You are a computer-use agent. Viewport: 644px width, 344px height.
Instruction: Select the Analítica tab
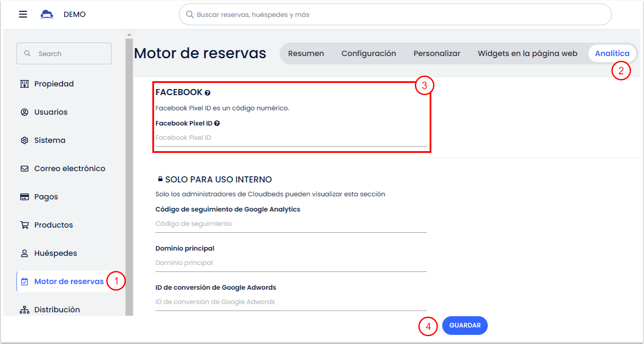612,53
